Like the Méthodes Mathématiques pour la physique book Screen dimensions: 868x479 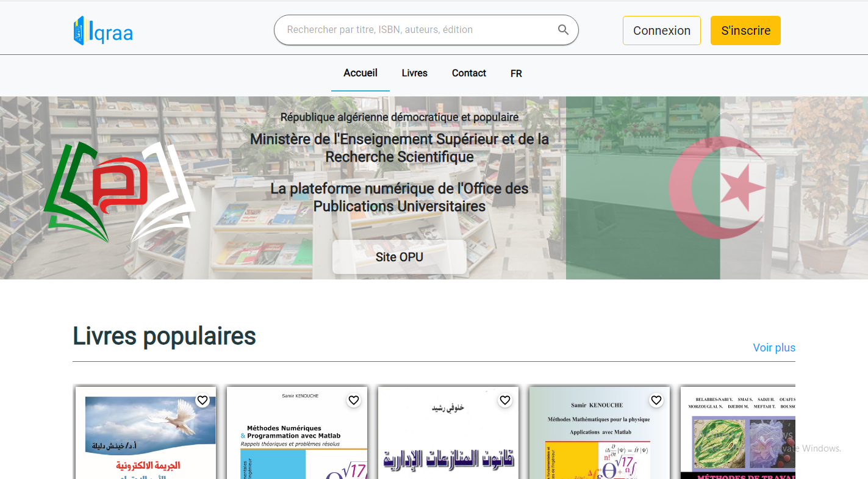coord(656,400)
